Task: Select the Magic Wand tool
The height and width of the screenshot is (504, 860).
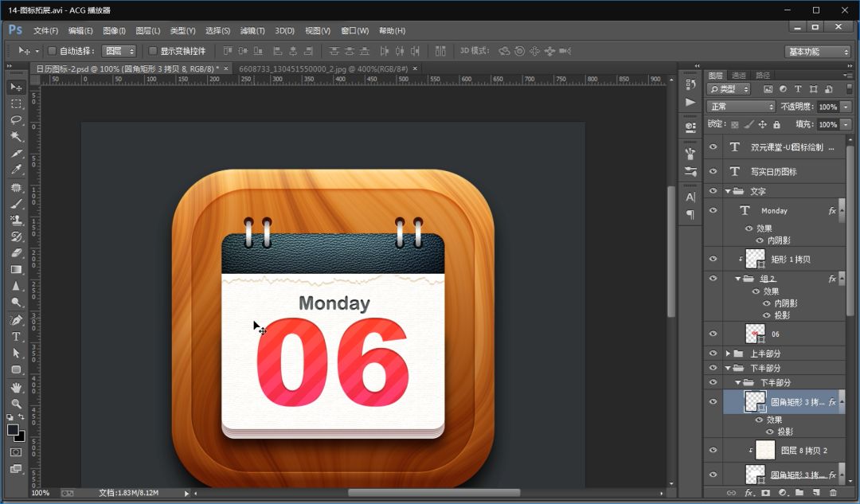Action: [x=16, y=137]
